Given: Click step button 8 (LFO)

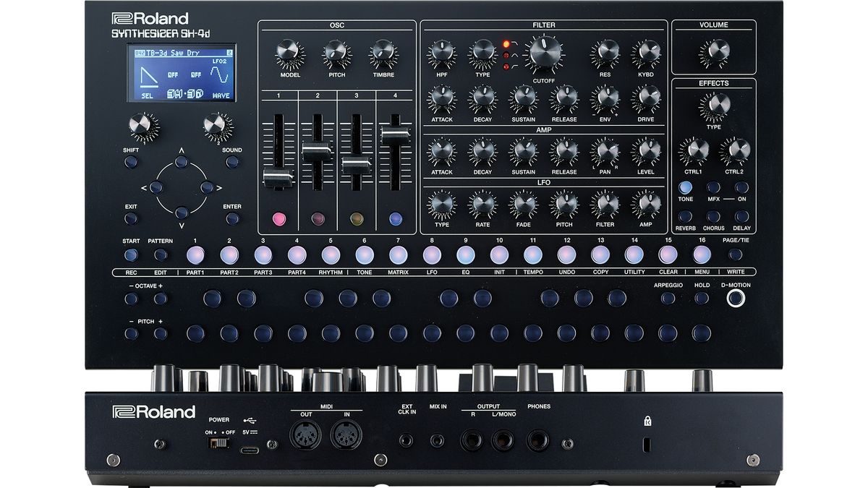Looking at the screenshot, I should coord(432,254).
